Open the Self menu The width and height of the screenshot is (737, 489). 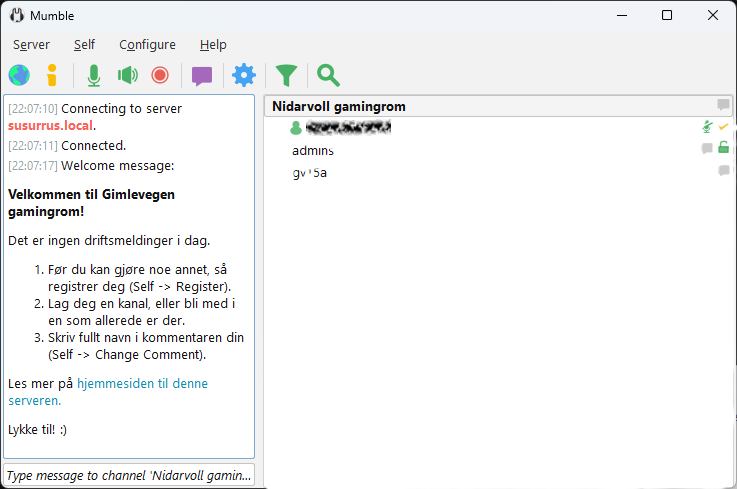click(84, 45)
